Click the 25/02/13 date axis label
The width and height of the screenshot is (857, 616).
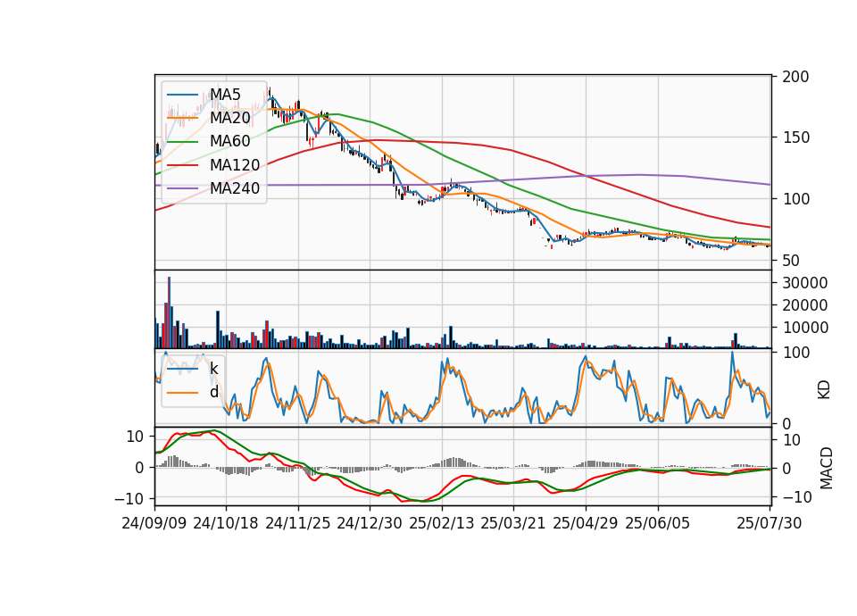pos(442,523)
